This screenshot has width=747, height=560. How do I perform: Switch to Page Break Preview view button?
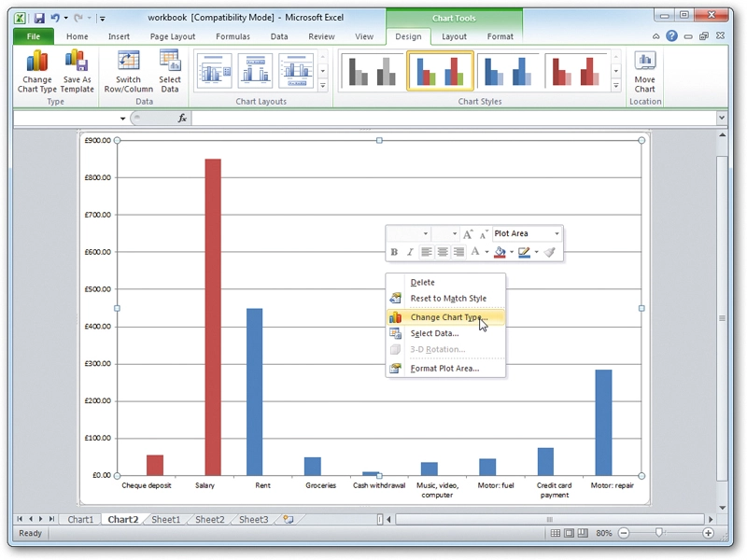[x=583, y=533]
